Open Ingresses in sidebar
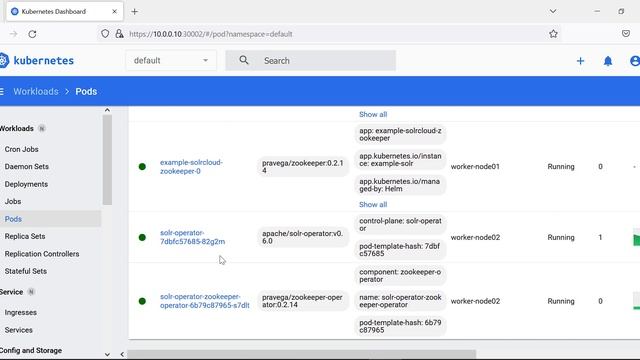This screenshot has height=360, width=640. [x=20, y=312]
